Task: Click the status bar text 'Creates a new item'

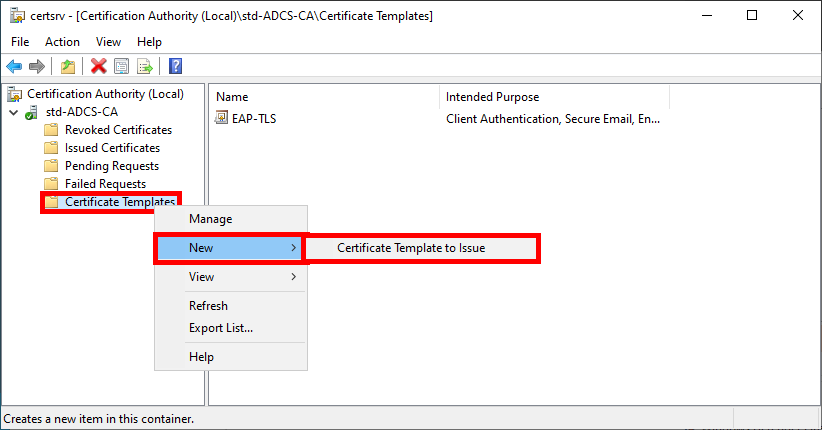Action: tap(99, 419)
